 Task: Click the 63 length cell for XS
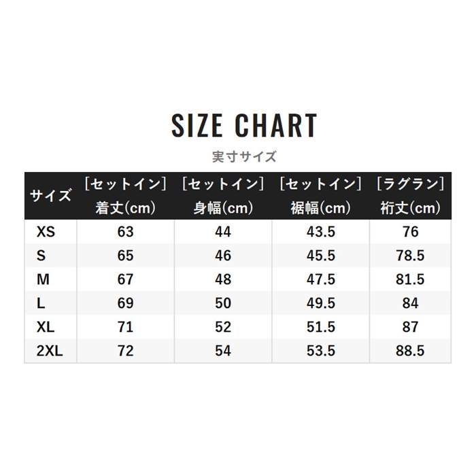point(126,232)
